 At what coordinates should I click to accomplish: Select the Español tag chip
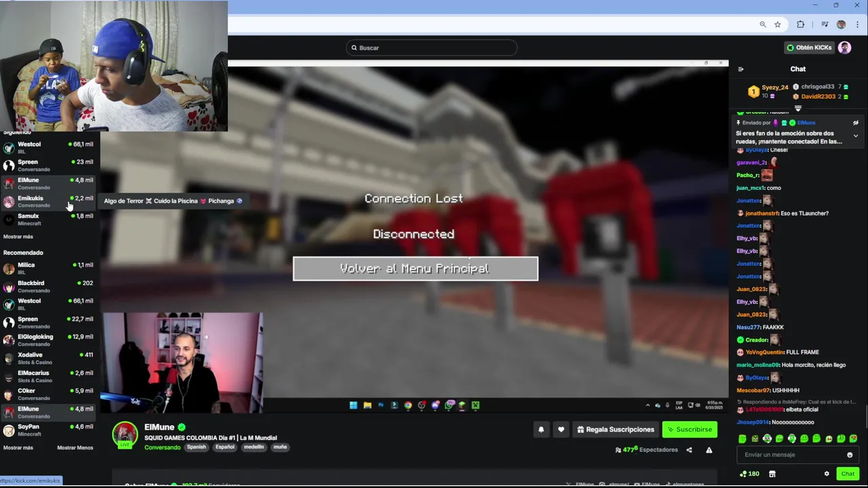[225, 447]
